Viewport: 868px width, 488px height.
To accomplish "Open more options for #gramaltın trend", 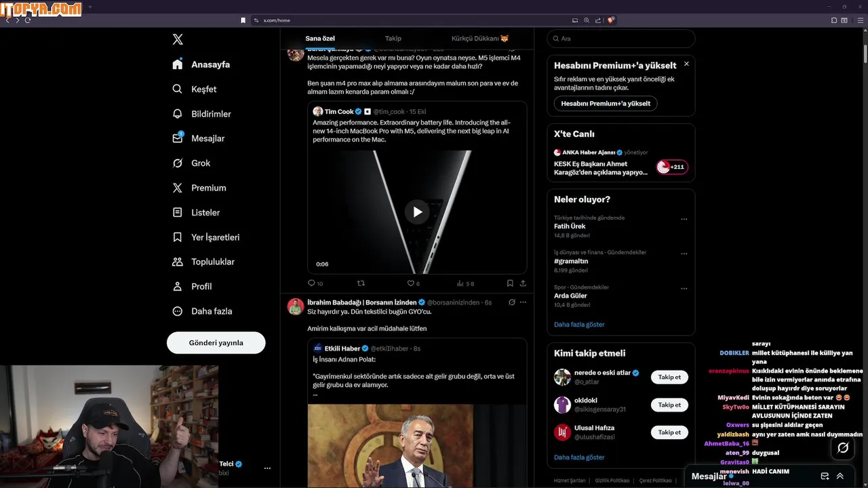I will point(684,253).
